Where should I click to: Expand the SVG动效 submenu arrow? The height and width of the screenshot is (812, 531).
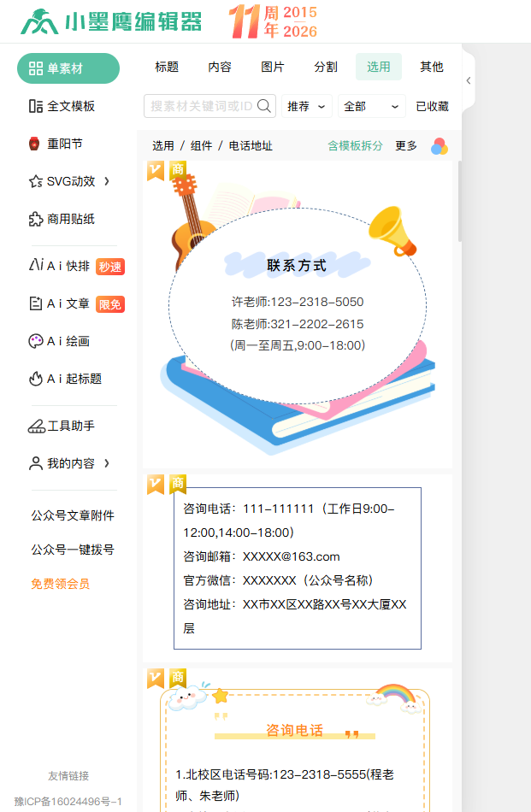click(107, 181)
